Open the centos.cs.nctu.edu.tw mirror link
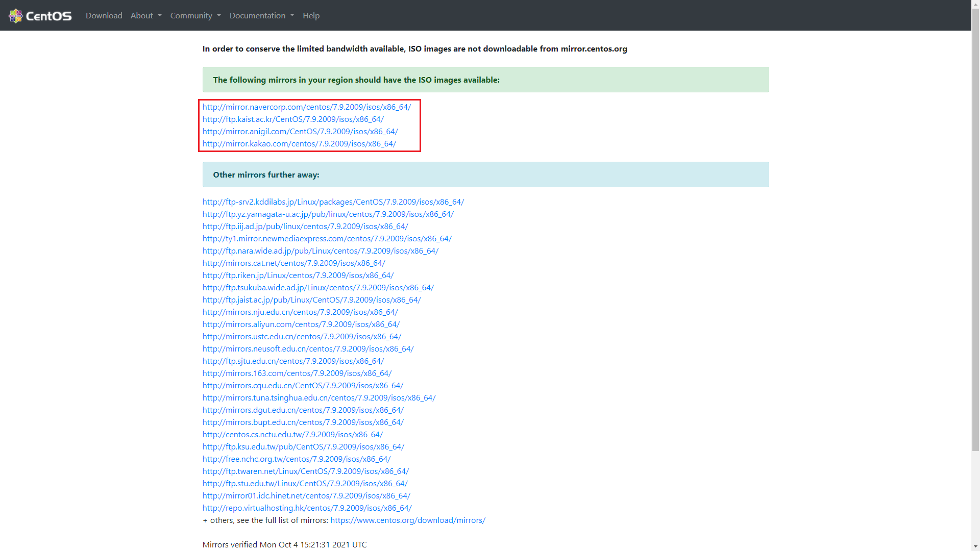The height and width of the screenshot is (551, 980). click(x=292, y=435)
